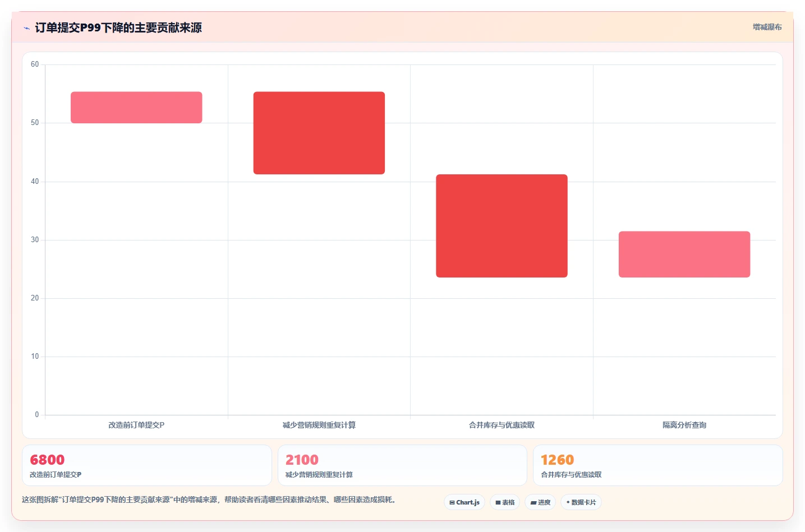Viewport: 805px width, 532px height.
Task: Select the 改造前订单提交P pink bar
Action: (x=136, y=107)
